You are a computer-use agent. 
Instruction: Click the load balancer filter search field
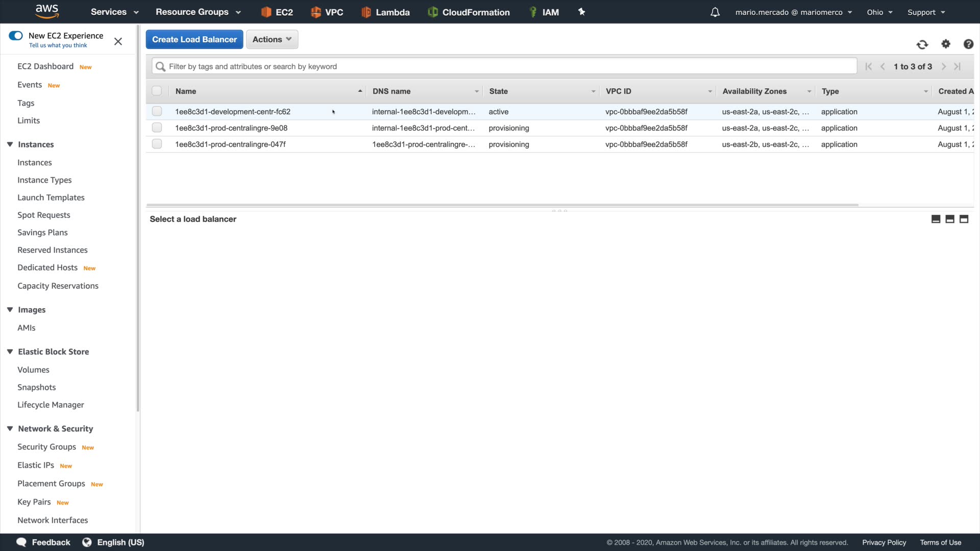click(x=505, y=66)
